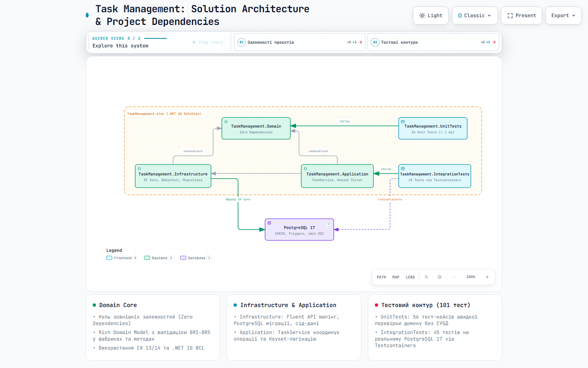Select the TaskManagement.IntegrationTests node
This screenshot has width=588, height=368.
[x=434, y=176]
